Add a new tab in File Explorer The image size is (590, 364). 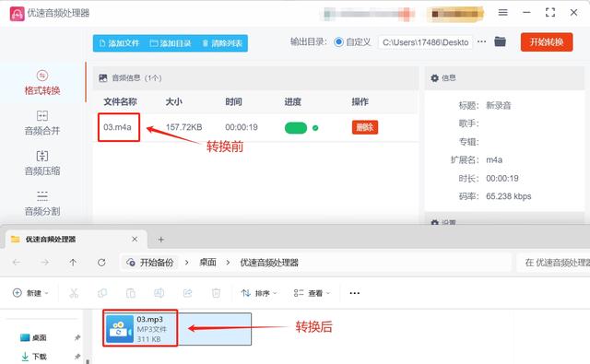click(x=161, y=240)
